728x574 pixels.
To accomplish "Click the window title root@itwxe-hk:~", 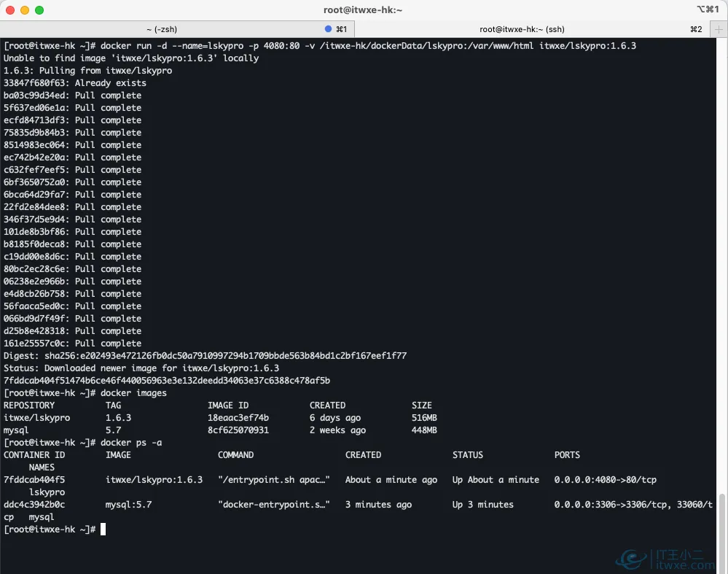I will coord(363,10).
